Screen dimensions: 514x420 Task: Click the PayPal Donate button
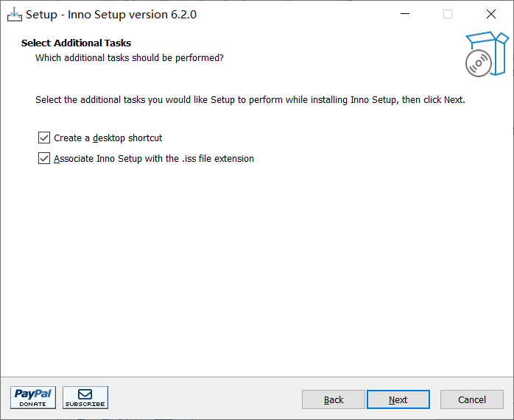click(x=33, y=397)
